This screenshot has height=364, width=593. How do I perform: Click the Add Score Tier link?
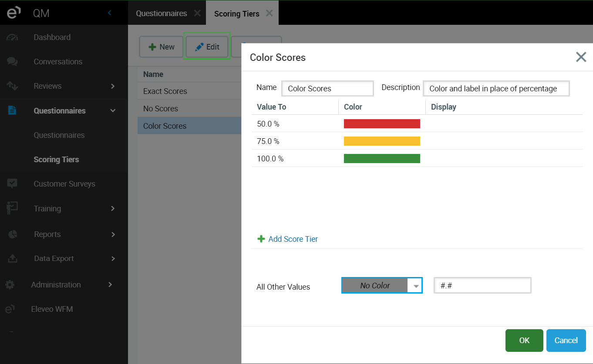(293, 239)
